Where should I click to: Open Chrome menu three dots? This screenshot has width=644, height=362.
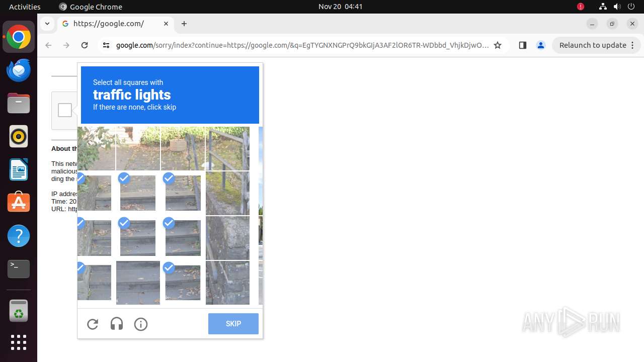point(633,45)
